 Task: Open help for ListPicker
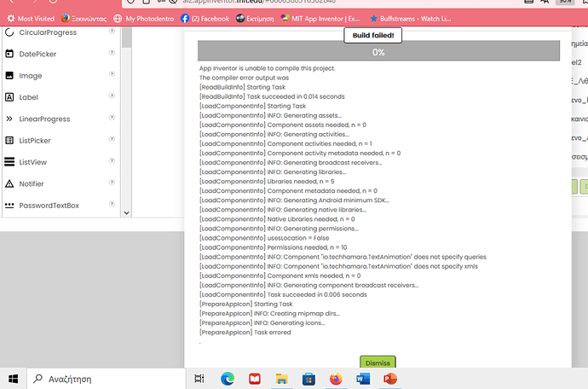point(112,139)
